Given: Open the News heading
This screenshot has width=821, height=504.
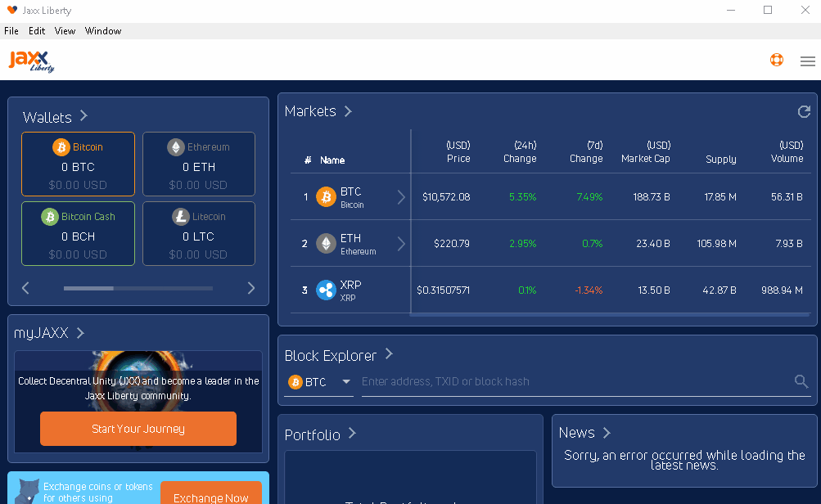Looking at the screenshot, I should [x=576, y=433].
